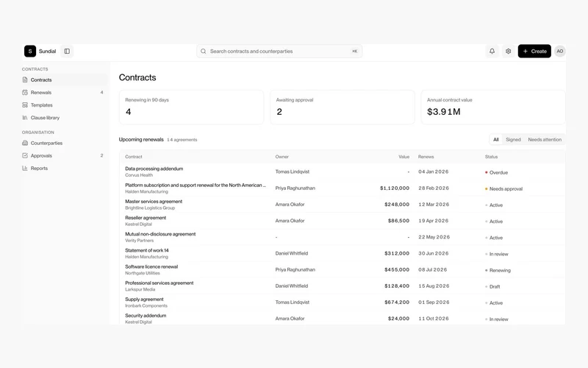Click owner Daniel Whitfield in Statement of work row
Screen dimensions: 588x368
click(292, 253)
